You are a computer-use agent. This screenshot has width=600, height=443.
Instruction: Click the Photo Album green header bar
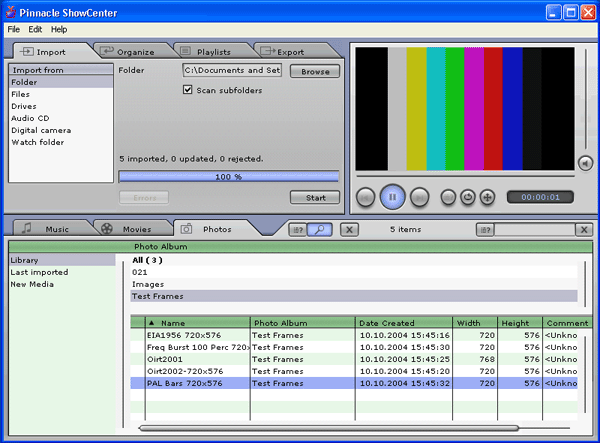point(300,246)
